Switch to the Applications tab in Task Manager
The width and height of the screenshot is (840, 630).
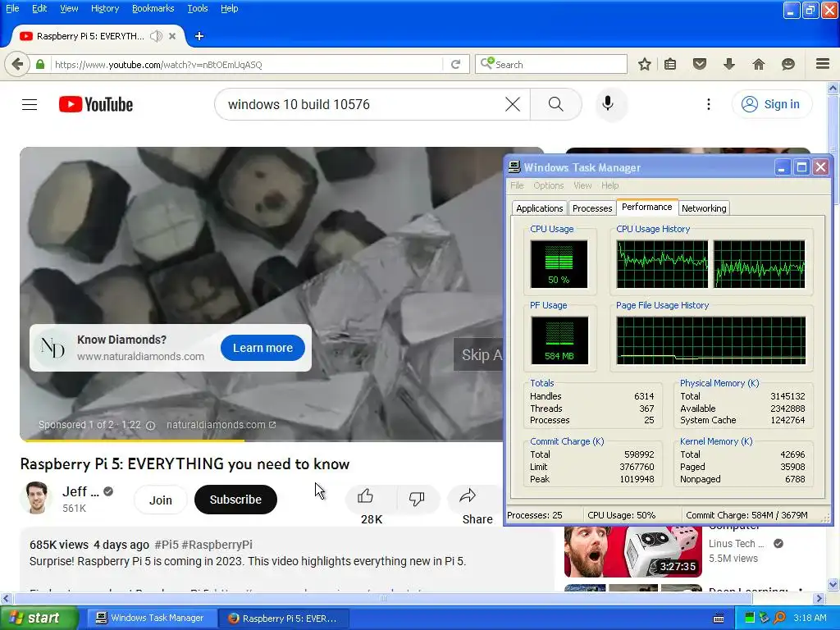pos(540,208)
